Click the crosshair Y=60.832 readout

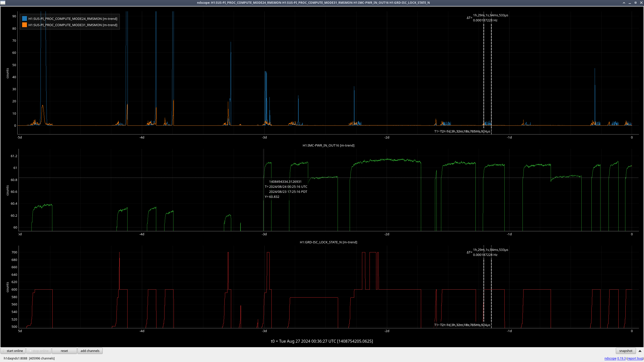point(272,197)
